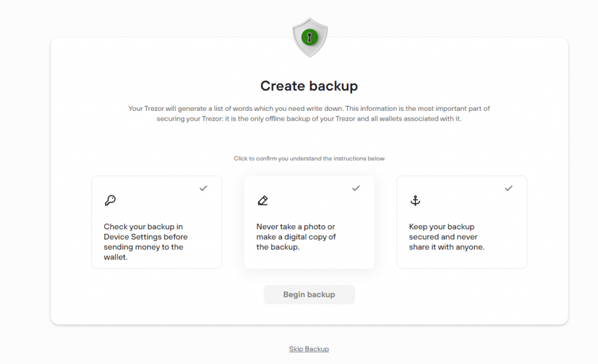This screenshot has height=364, width=598.
Task: Select 'Check your backup in Device Settings' text
Action: coord(145,242)
